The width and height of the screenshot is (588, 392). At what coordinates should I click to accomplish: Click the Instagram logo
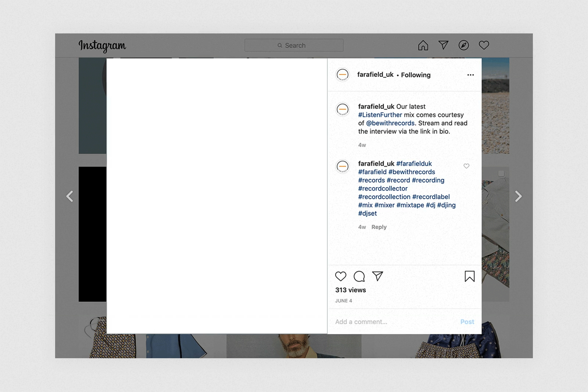102,46
